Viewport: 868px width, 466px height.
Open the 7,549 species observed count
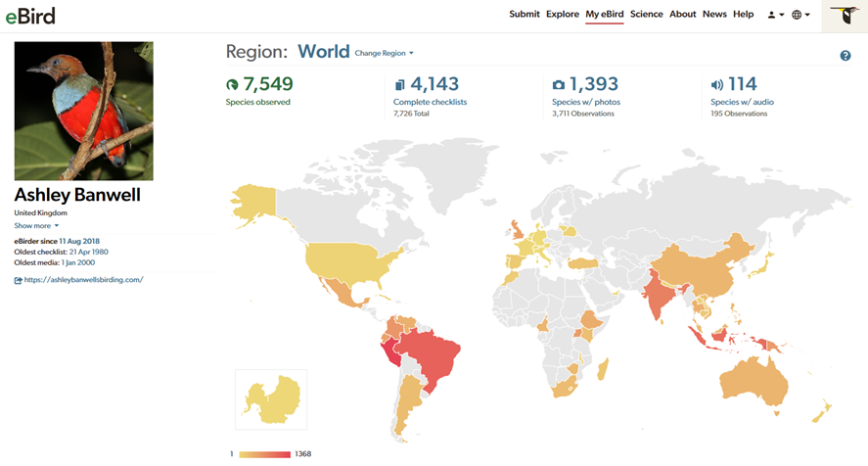click(268, 84)
